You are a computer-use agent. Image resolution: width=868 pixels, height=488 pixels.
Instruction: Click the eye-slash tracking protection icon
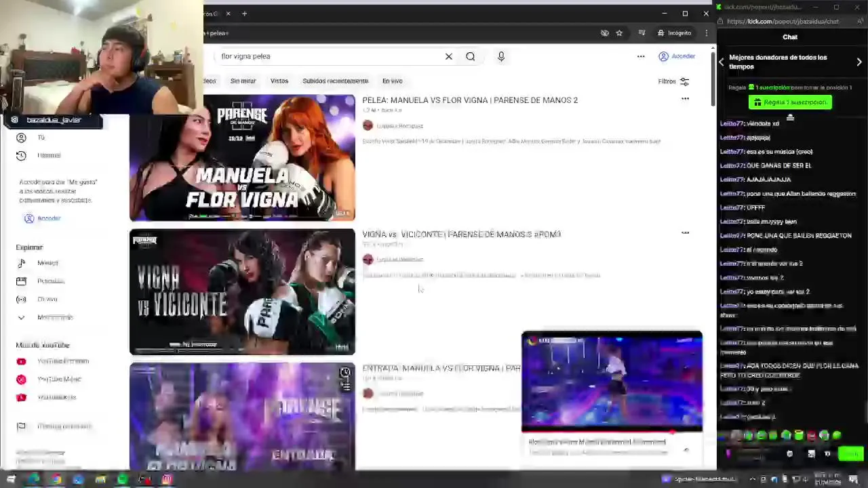[604, 33]
